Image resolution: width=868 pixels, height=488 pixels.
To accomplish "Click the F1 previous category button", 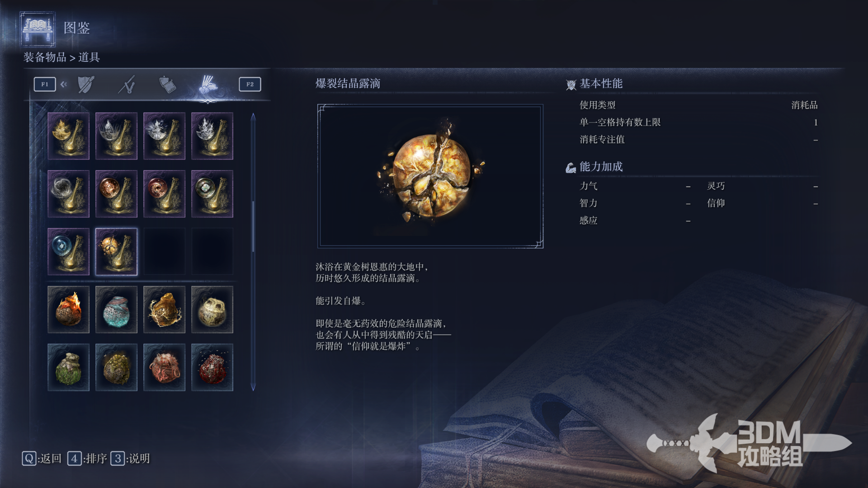I will (45, 84).
